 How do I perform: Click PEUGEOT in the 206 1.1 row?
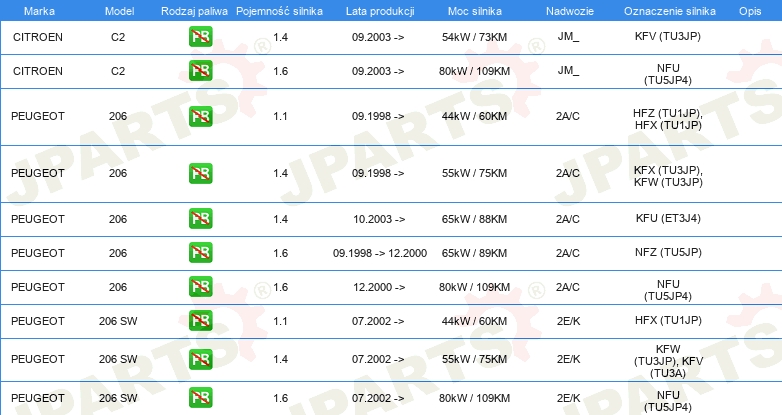click(38, 116)
